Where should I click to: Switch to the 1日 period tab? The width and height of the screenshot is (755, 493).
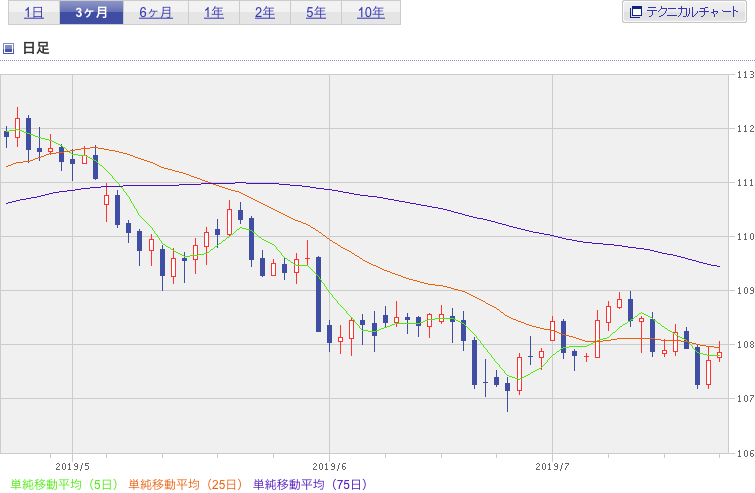34,13
